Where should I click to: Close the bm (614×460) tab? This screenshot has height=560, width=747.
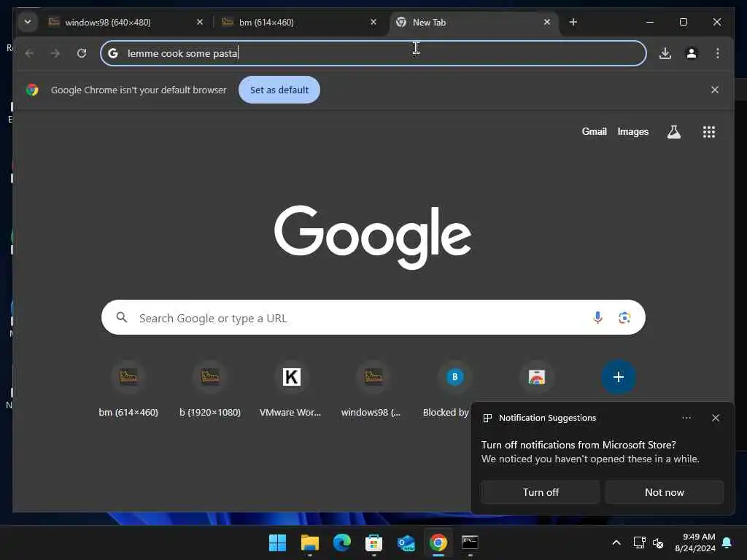(373, 23)
